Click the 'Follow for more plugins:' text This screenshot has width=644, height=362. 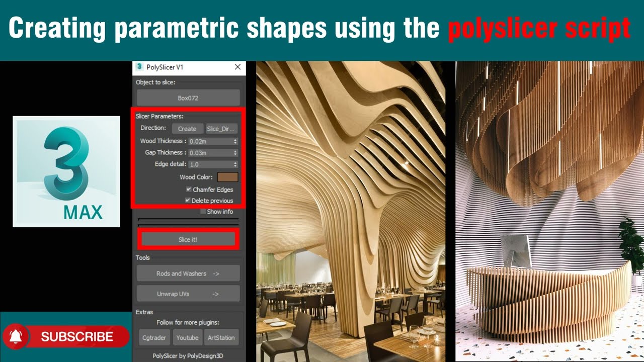[x=188, y=322]
